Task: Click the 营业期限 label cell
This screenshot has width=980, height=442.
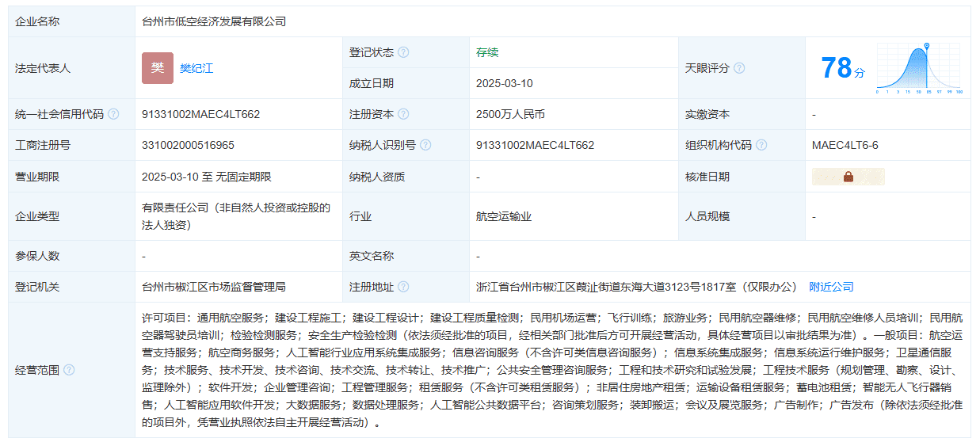Action: click(x=71, y=177)
